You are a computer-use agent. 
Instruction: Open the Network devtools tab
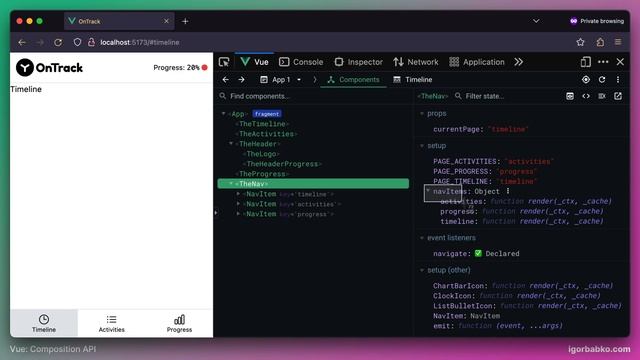pos(416,62)
